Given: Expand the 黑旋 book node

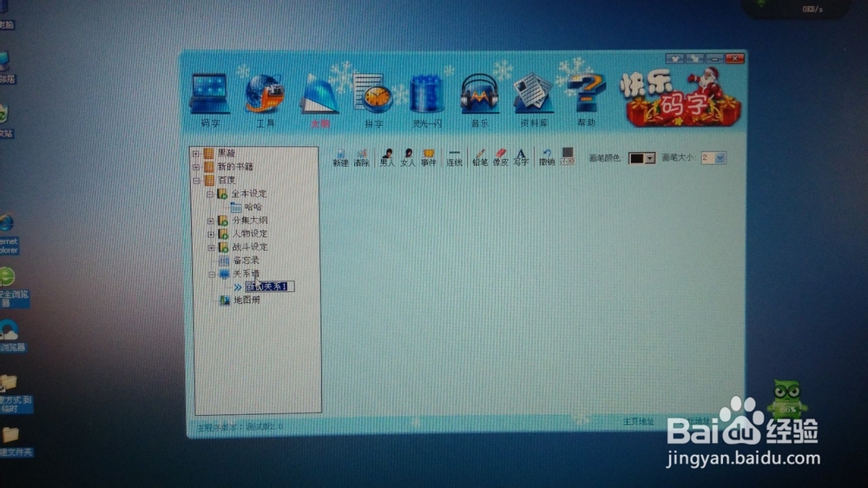Looking at the screenshot, I should click(x=195, y=154).
